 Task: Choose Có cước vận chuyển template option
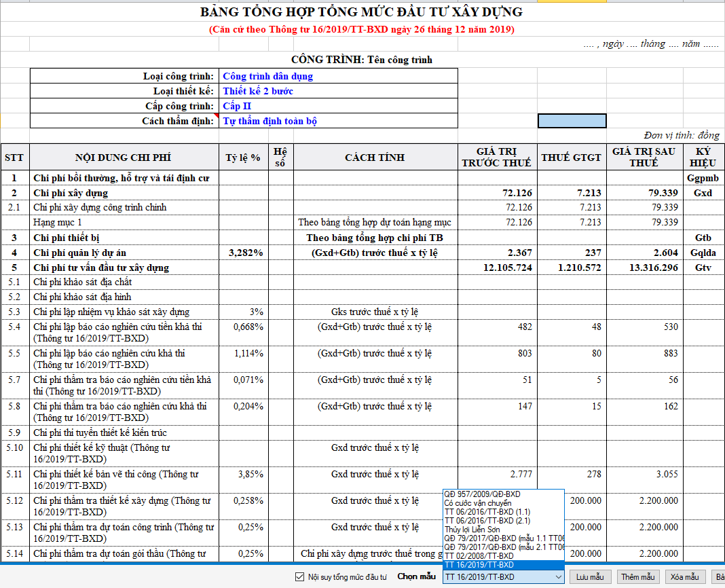(x=504, y=503)
